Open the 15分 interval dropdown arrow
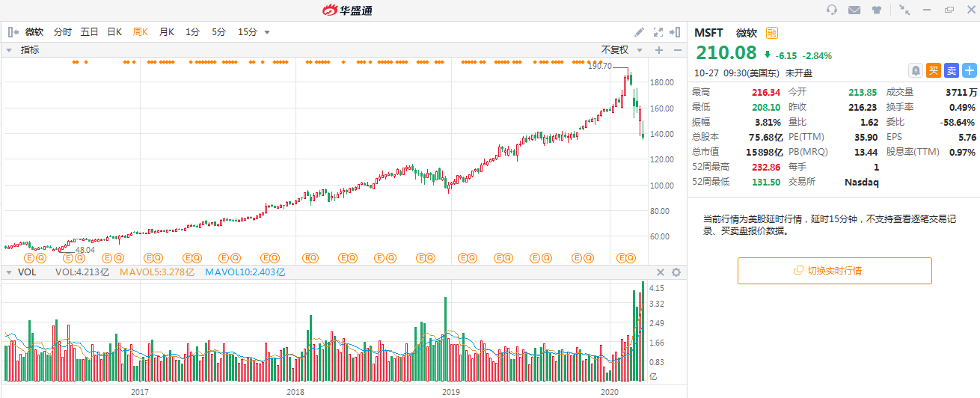Viewport: 980px width, 398px height. (x=267, y=32)
